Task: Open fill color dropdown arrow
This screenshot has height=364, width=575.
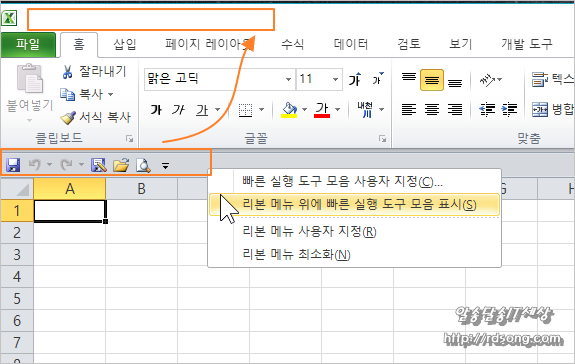Action: (304, 109)
